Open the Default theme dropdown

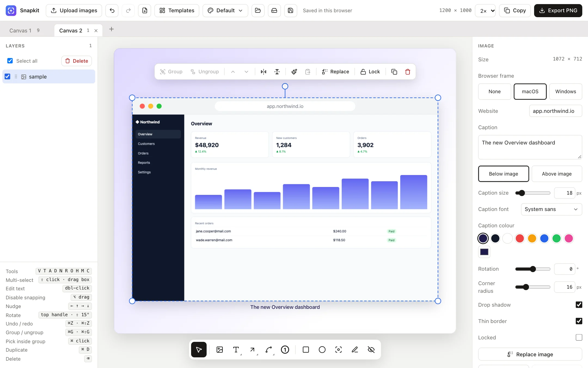point(225,11)
